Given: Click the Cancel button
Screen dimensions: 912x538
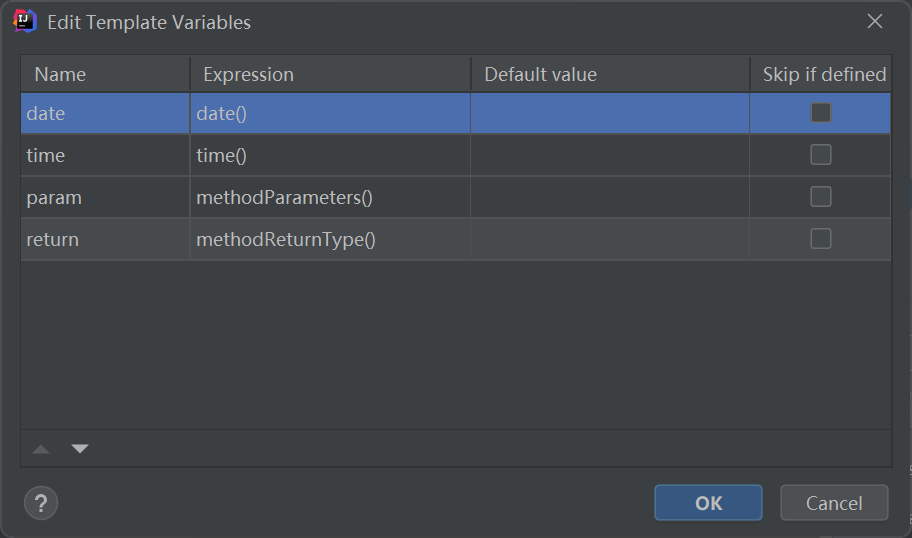Looking at the screenshot, I should click(834, 503).
